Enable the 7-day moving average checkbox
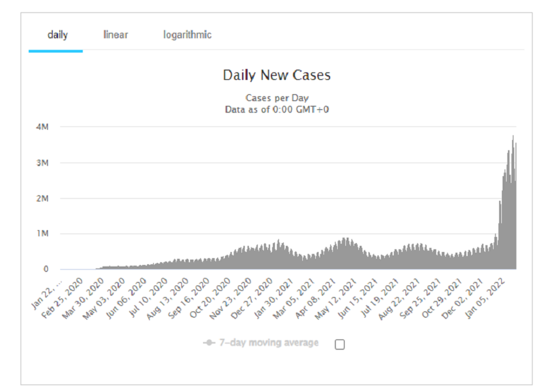Image resolution: width=547 pixels, height=392 pixels. pos(340,344)
